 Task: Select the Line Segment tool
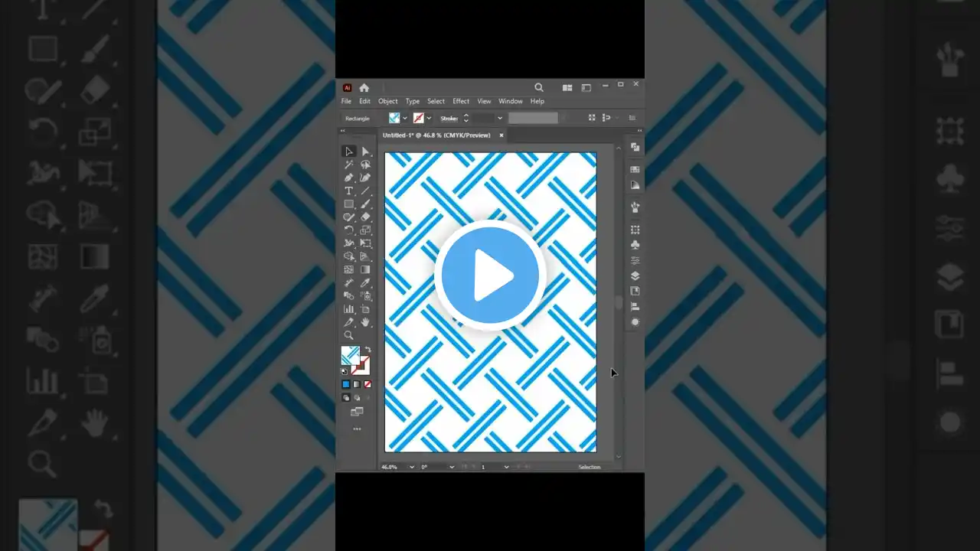point(366,191)
